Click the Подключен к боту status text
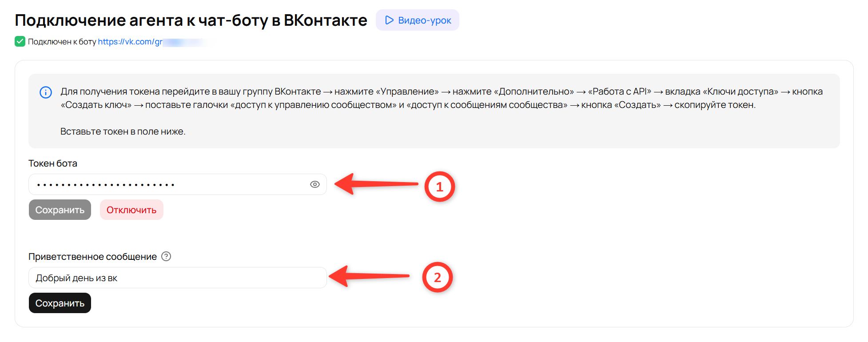The height and width of the screenshot is (342, 868). (x=62, y=42)
